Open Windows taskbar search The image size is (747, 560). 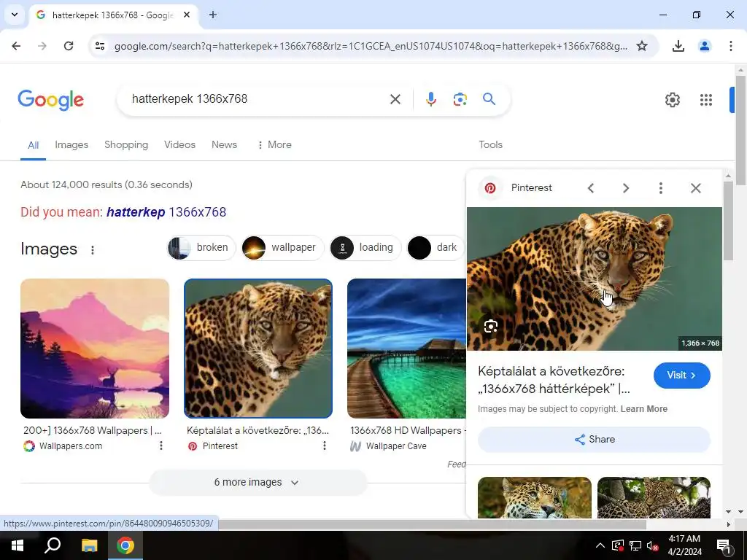(53, 545)
